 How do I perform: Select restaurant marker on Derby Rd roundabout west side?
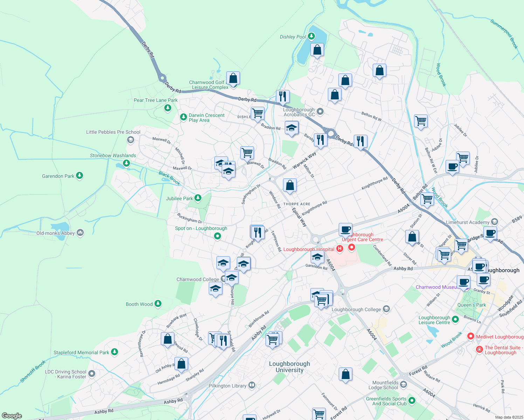pos(320,140)
